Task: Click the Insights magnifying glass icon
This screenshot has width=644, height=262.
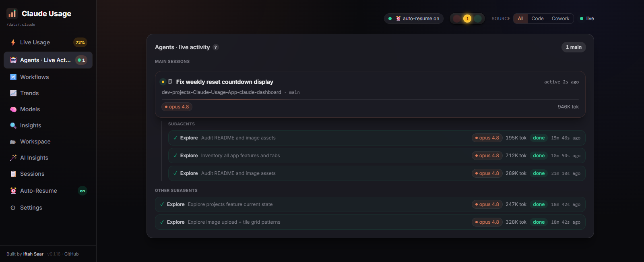Action: [13, 125]
